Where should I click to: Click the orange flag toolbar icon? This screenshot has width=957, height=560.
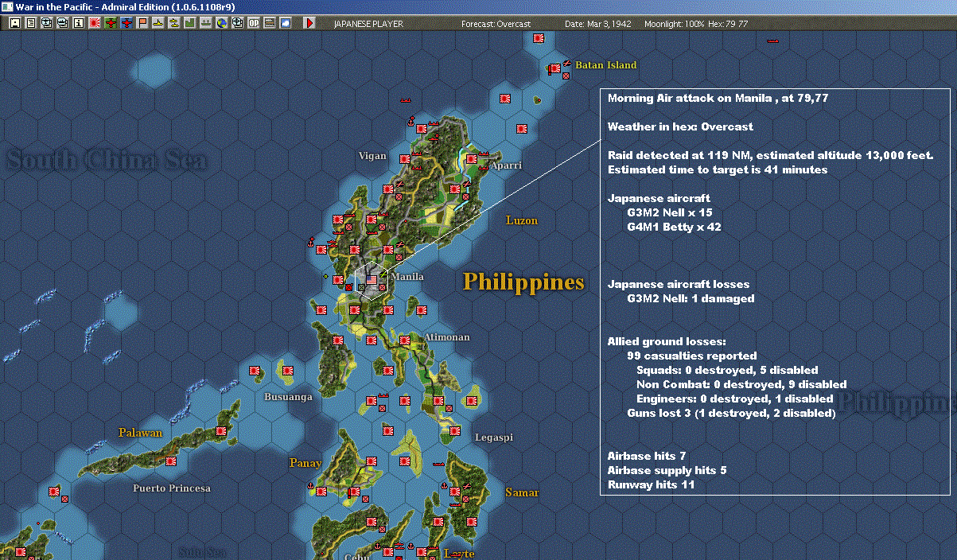coord(142,23)
